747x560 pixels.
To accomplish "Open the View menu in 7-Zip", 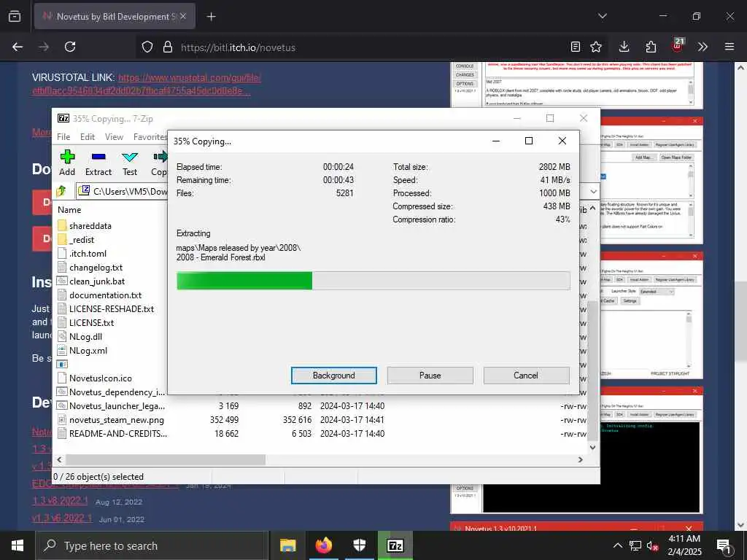I will [x=114, y=136].
